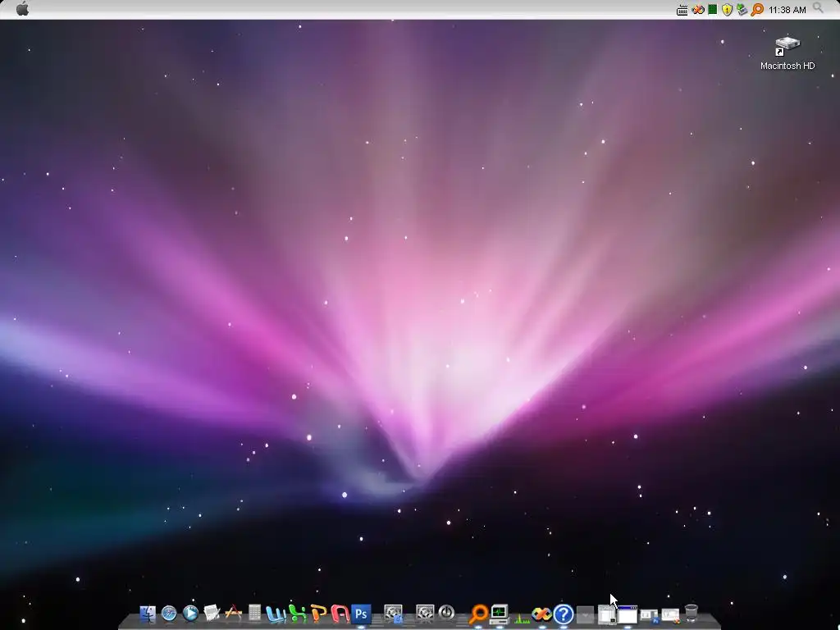Open the text document dock icon
Image resolution: width=840 pixels, height=630 pixels.
pyautogui.click(x=212, y=614)
